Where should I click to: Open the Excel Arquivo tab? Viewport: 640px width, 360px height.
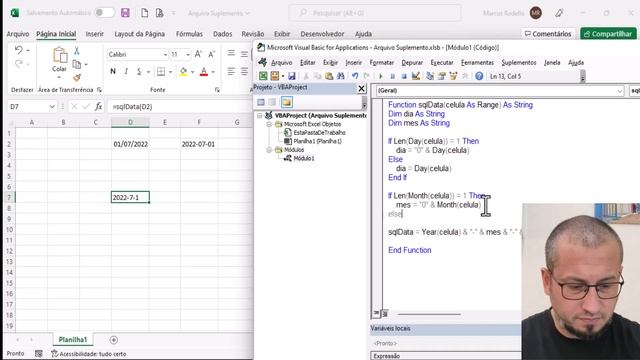[x=18, y=34]
